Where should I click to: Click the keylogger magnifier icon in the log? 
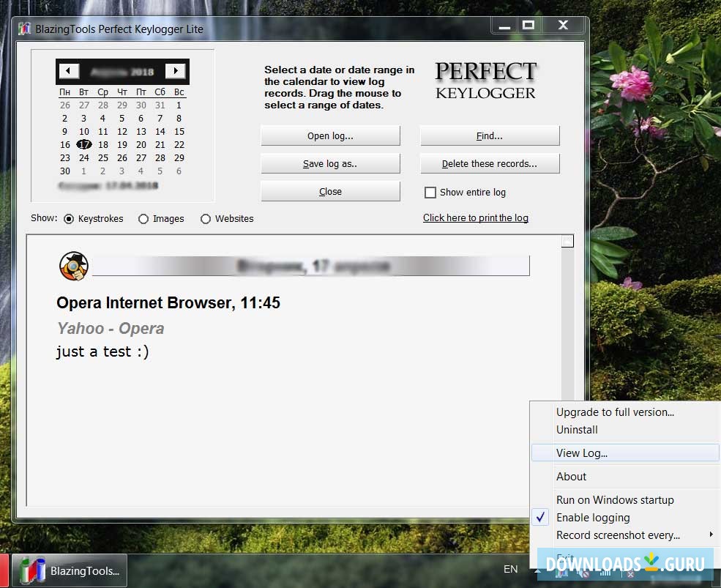(72, 266)
